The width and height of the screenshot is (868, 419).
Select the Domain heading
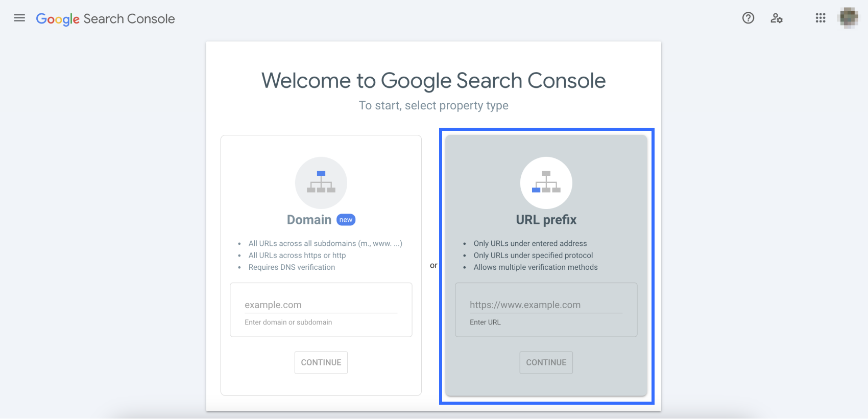click(x=309, y=220)
